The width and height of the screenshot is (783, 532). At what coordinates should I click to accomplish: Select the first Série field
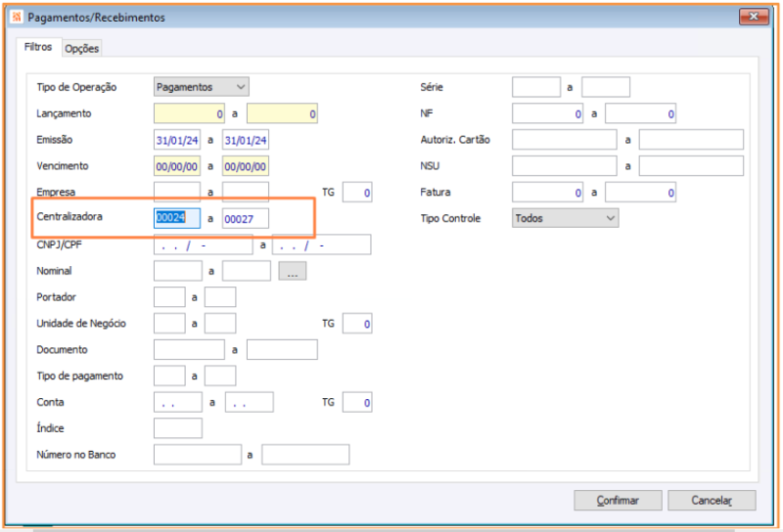(536, 87)
